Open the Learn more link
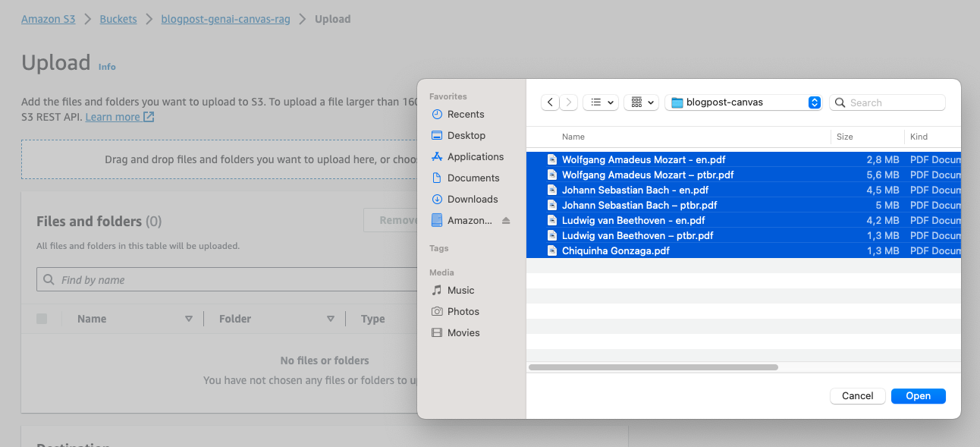Screen dimensions: 980x447 coord(120,117)
